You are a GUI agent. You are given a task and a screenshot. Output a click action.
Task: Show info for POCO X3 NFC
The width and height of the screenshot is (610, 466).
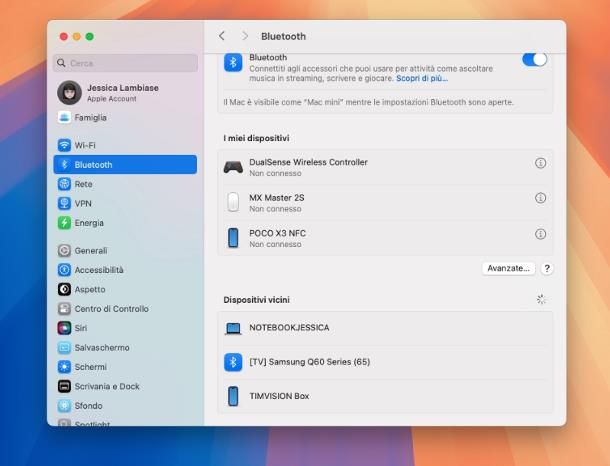pyautogui.click(x=540, y=234)
